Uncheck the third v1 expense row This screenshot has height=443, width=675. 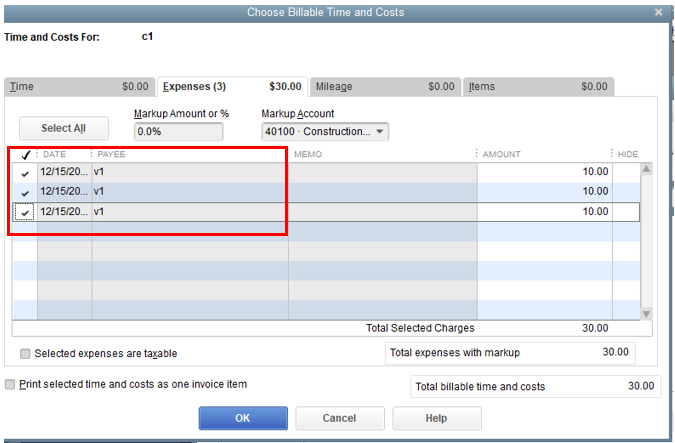tap(25, 212)
